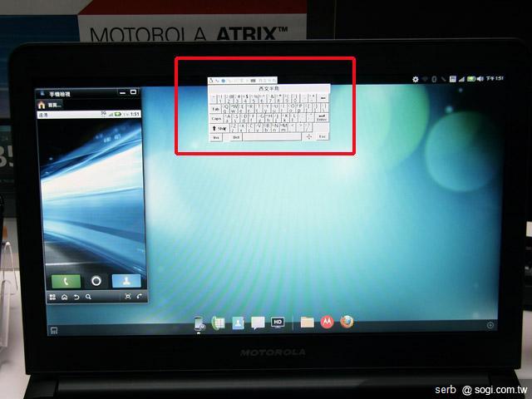Viewport: 532px width, 399px height.
Task: Click the M key on the on-screen keyboard
Action: tap(283, 128)
